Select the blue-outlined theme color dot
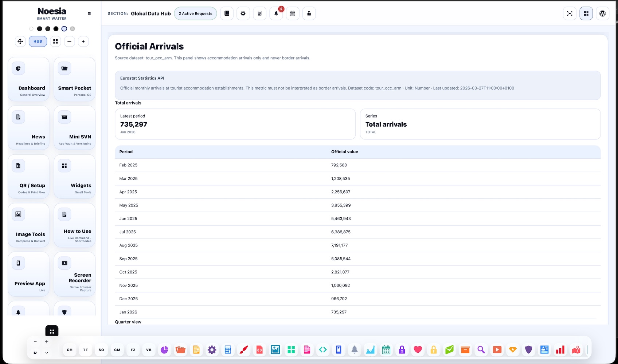Image resolution: width=618 pixels, height=364 pixels. pyautogui.click(x=64, y=29)
